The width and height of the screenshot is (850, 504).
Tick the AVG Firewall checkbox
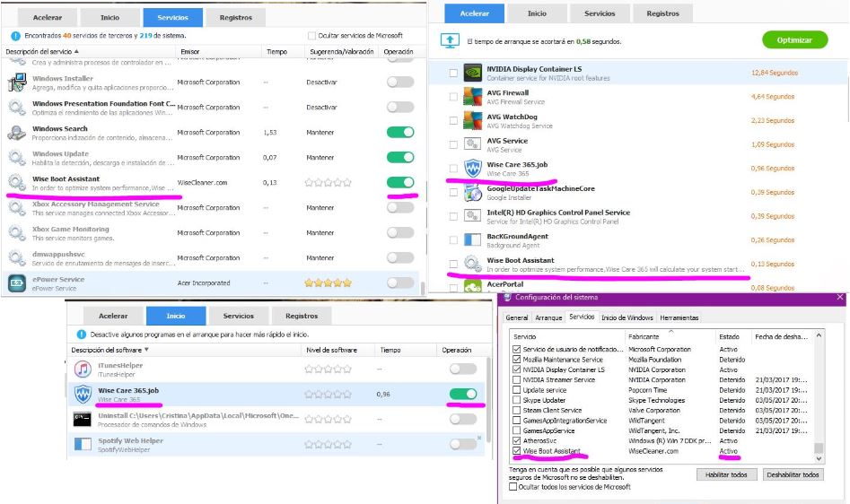[453, 96]
